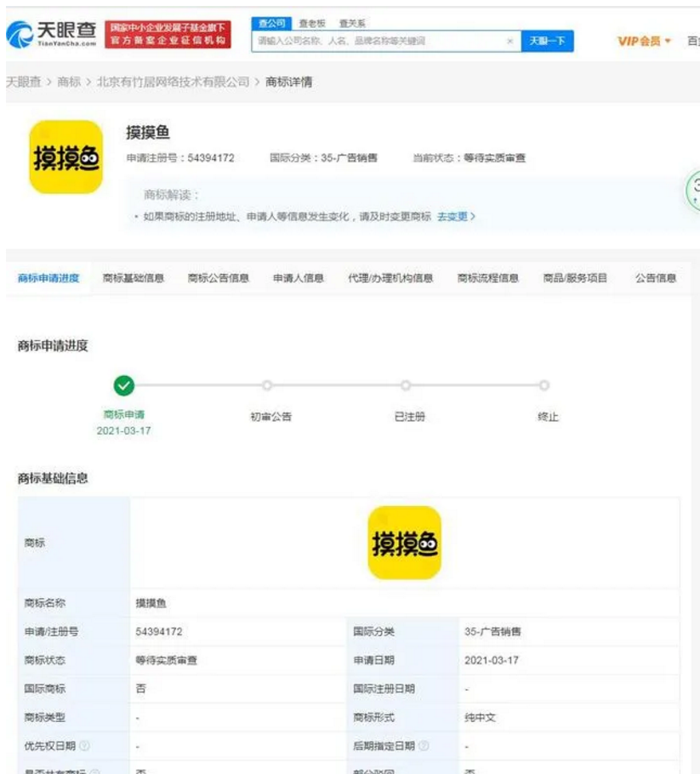This screenshot has height=774, width=700.
Task: Clear the search box with the X icon
Action: (x=510, y=41)
